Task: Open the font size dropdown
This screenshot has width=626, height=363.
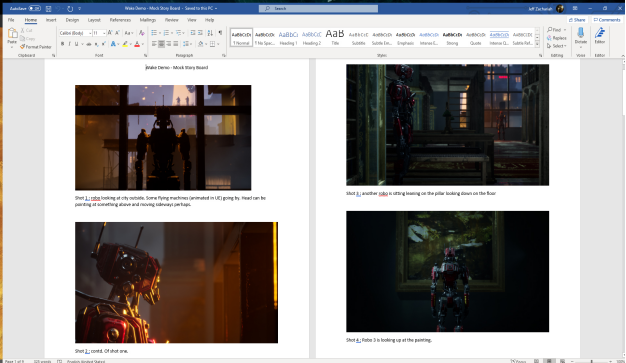Action: [x=104, y=33]
